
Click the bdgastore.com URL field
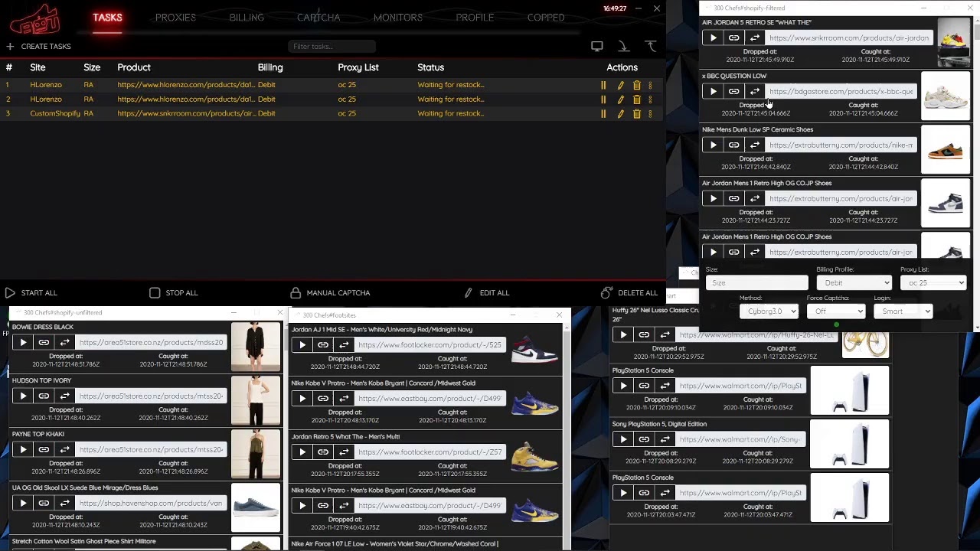coord(841,91)
